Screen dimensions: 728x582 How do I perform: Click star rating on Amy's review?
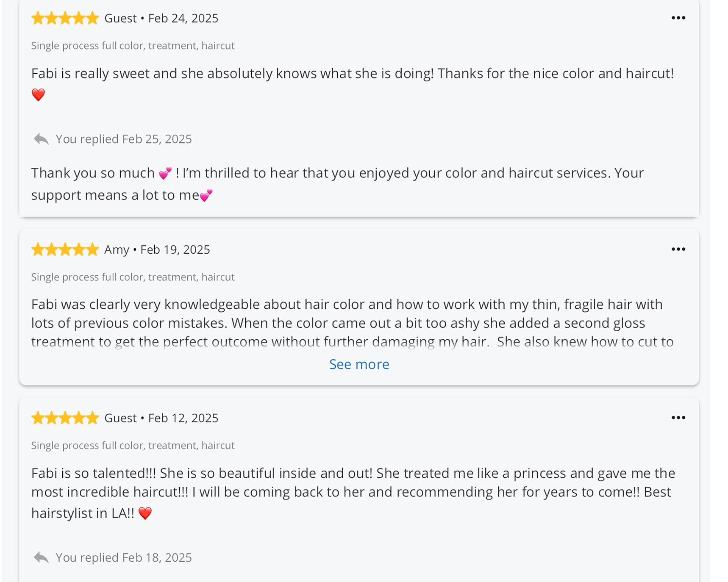[x=65, y=249]
